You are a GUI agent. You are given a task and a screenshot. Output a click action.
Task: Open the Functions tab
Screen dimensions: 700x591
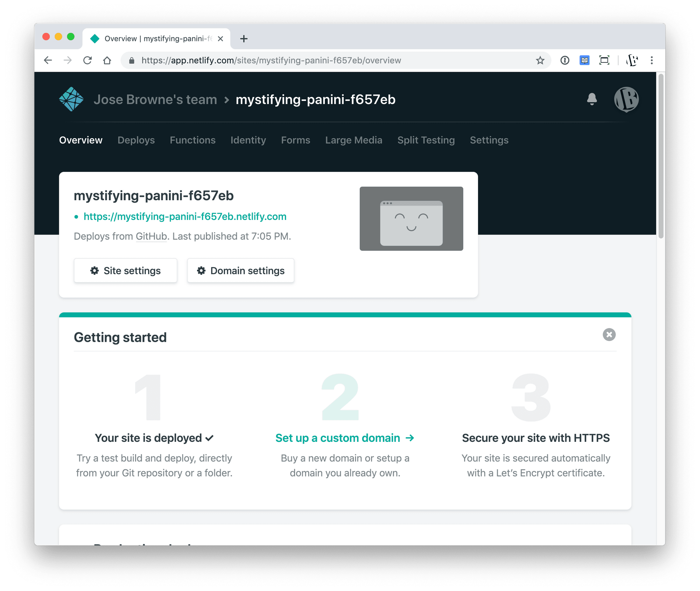(192, 140)
